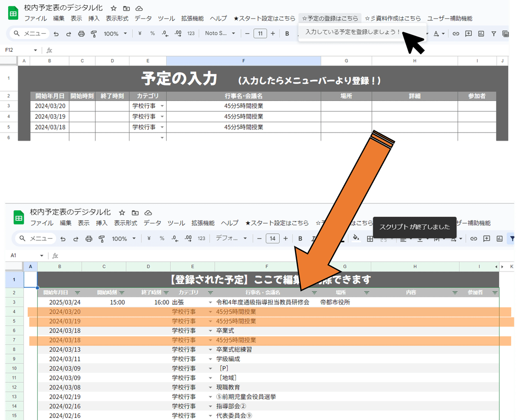
Task: Apply percent format in upper toolbar
Action: 152,33
